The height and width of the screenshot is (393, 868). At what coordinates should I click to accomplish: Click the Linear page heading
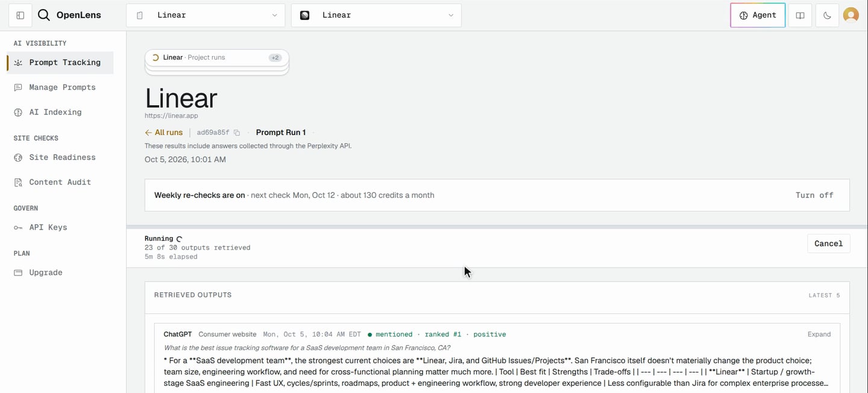click(x=181, y=98)
